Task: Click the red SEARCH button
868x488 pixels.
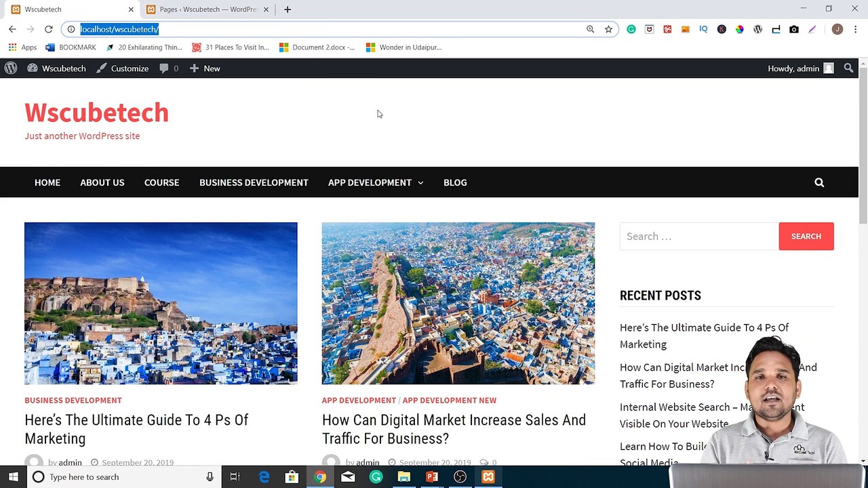Action: pos(806,237)
